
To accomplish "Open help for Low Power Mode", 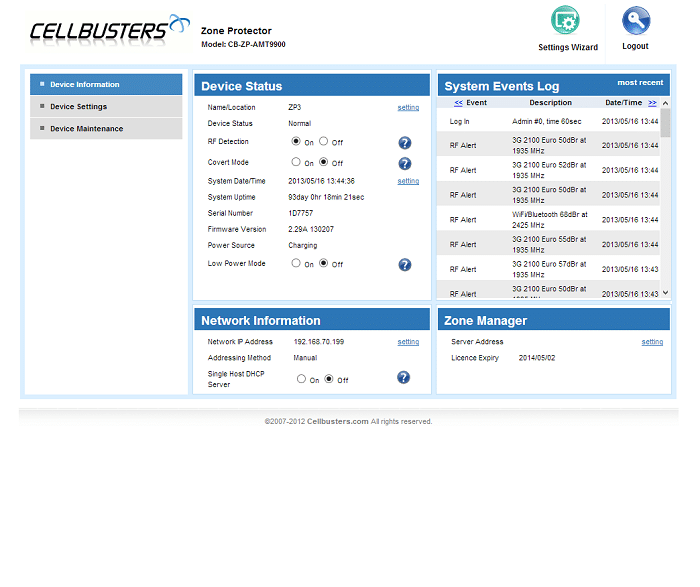I will pos(404,265).
